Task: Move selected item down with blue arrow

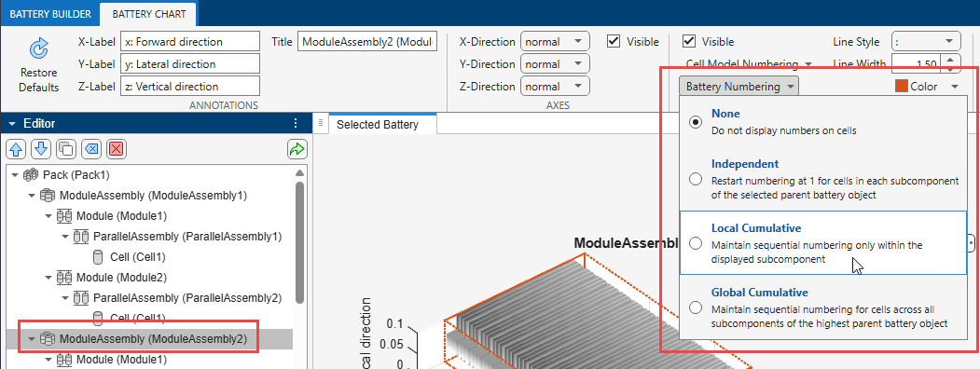Action: (x=41, y=148)
